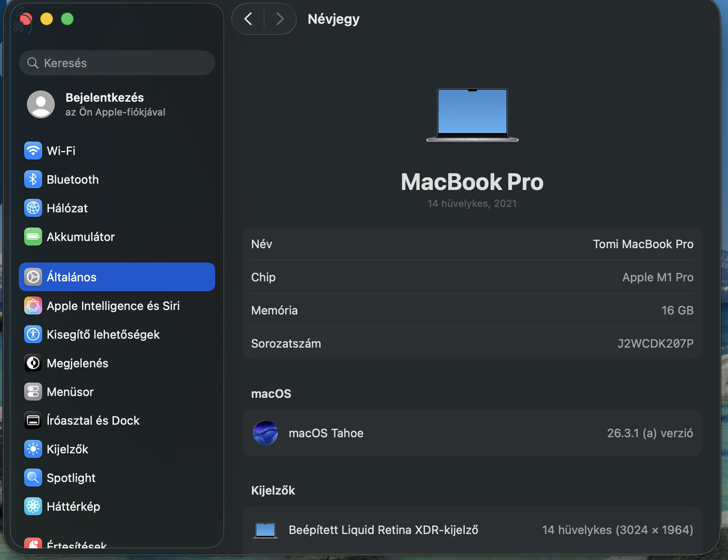Viewport: 728px width, 560px height.
Task: Select the Általános sidebar entry
Action: click(x=117, y=277)
